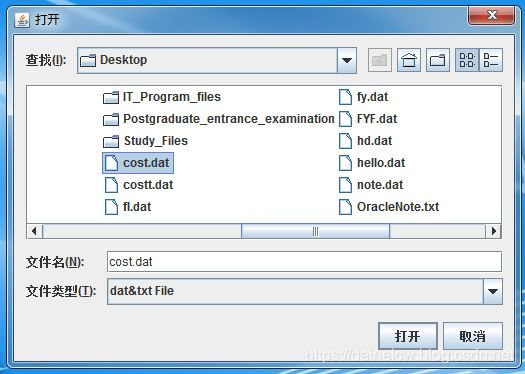The height and width of the screenshot is (374, 525).
Task: Select the FYF.dat file
Action: click(x=368, y=119)
